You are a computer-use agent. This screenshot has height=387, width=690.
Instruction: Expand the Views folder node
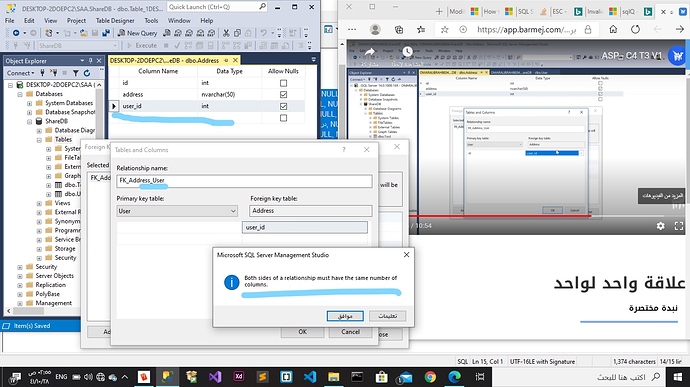coord(39,203)
